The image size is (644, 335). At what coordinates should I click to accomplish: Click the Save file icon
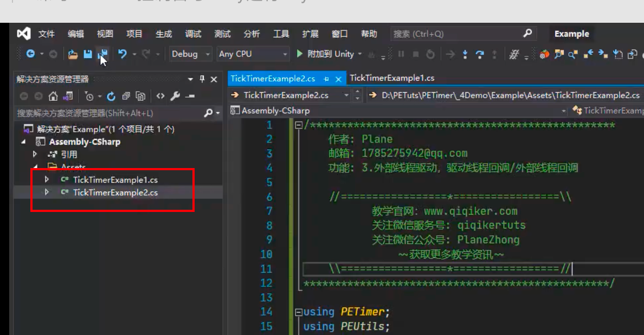[x=87, y=54]
